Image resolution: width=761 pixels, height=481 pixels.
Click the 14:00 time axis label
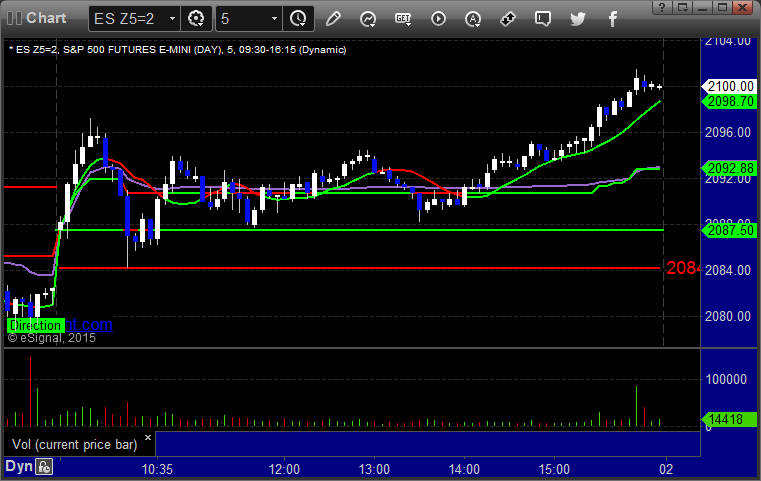click(x=464, y=469)
